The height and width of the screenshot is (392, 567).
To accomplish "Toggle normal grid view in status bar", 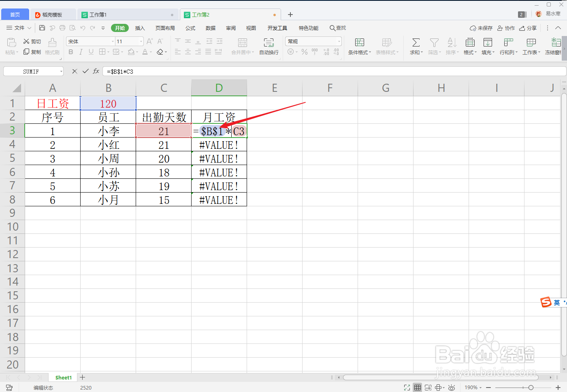I will (418, 388).
